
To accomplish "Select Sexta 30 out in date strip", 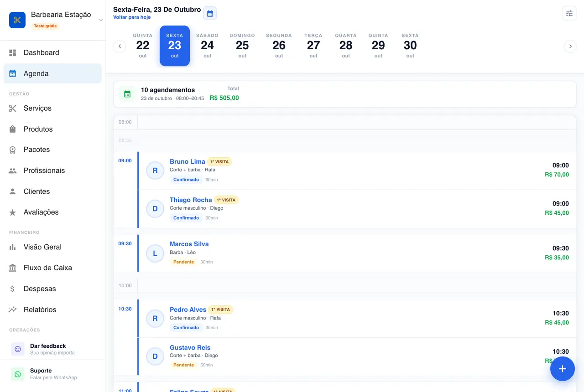I will point(410,46).
